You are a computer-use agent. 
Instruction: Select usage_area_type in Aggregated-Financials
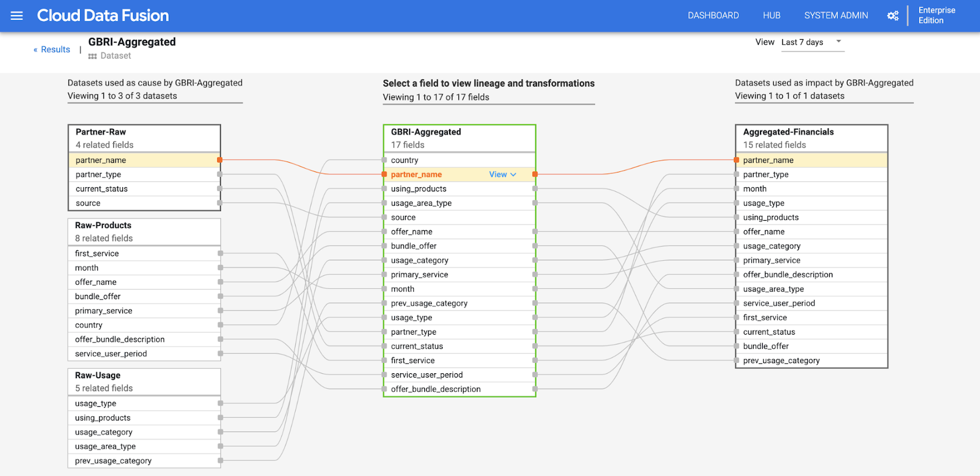(812, 289)
